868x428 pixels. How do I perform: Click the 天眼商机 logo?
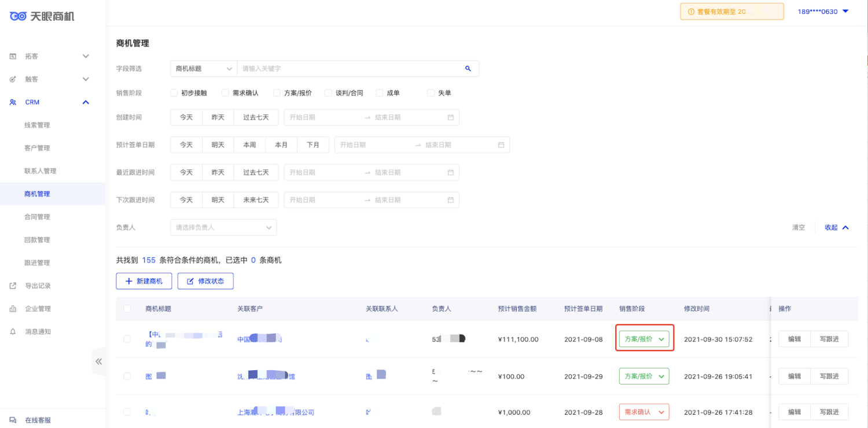pyautogui.click(x=42, y=16)
